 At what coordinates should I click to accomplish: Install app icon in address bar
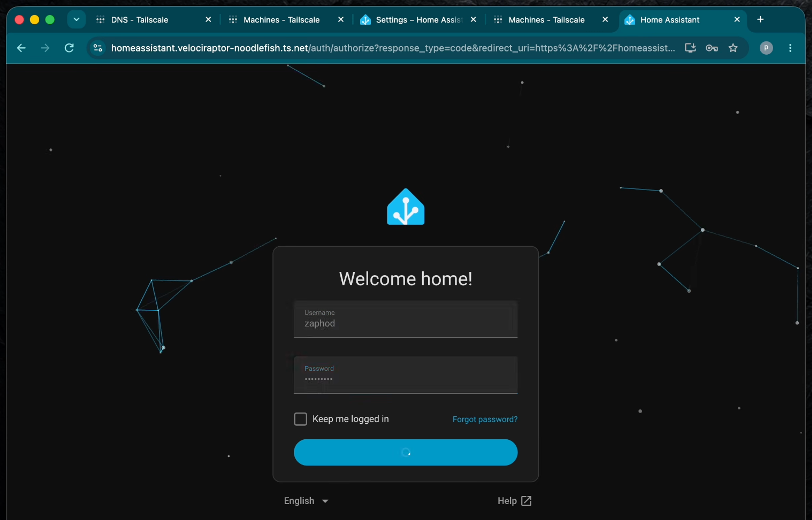pos(690,48)
